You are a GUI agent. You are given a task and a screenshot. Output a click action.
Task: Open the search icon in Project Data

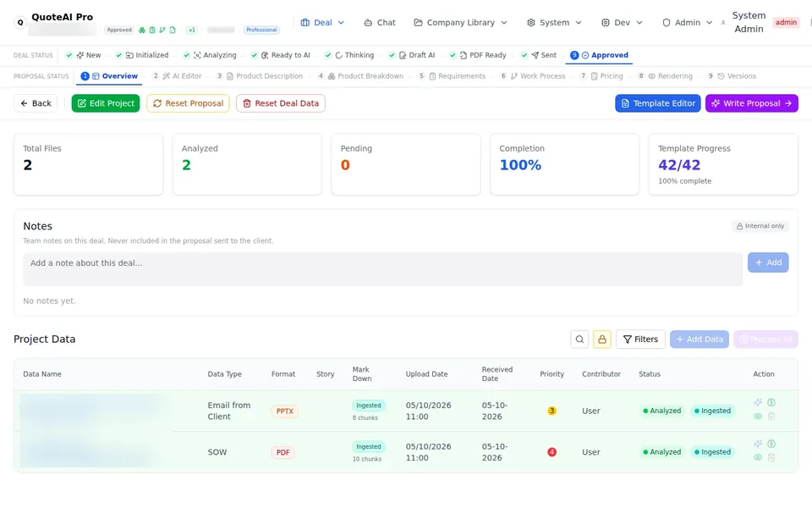(x=579, y=339)
